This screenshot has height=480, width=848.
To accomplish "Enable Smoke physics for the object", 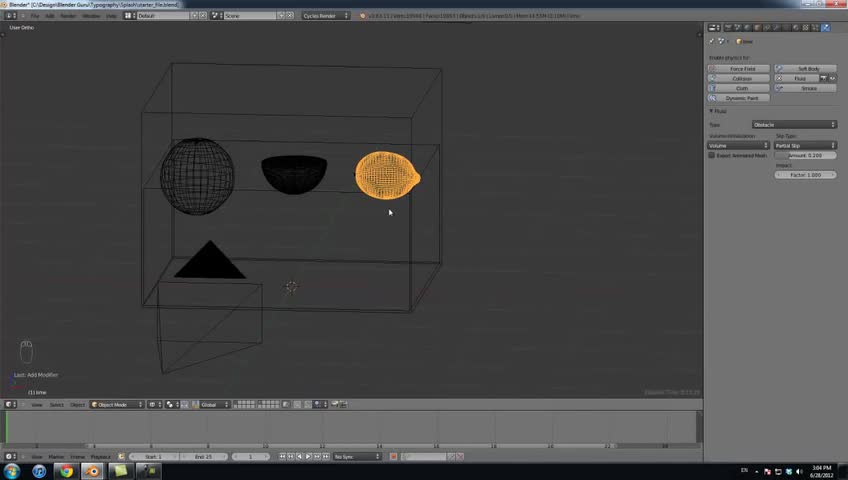I will coord(805,88).
